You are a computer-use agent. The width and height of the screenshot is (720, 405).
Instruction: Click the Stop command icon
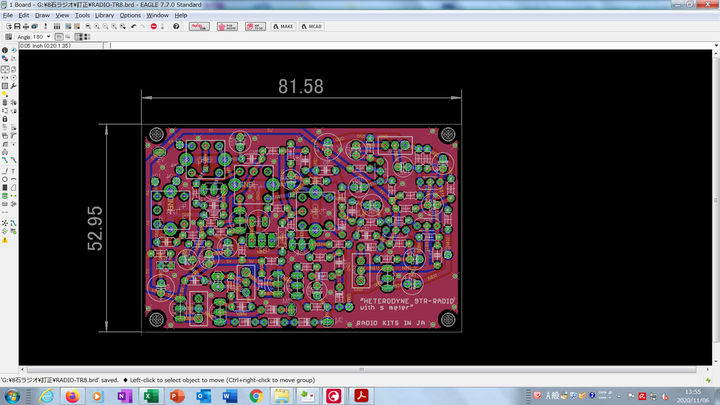click(x=154, y=26)
